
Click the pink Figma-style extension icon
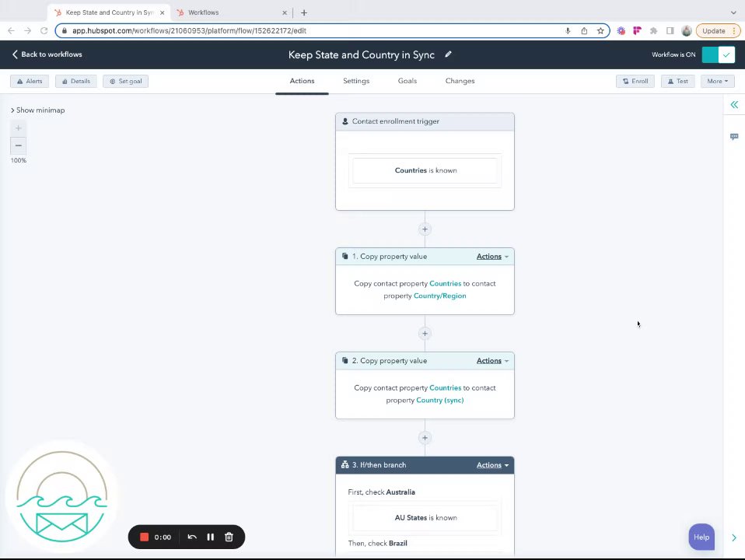click(x=637, y=31)
